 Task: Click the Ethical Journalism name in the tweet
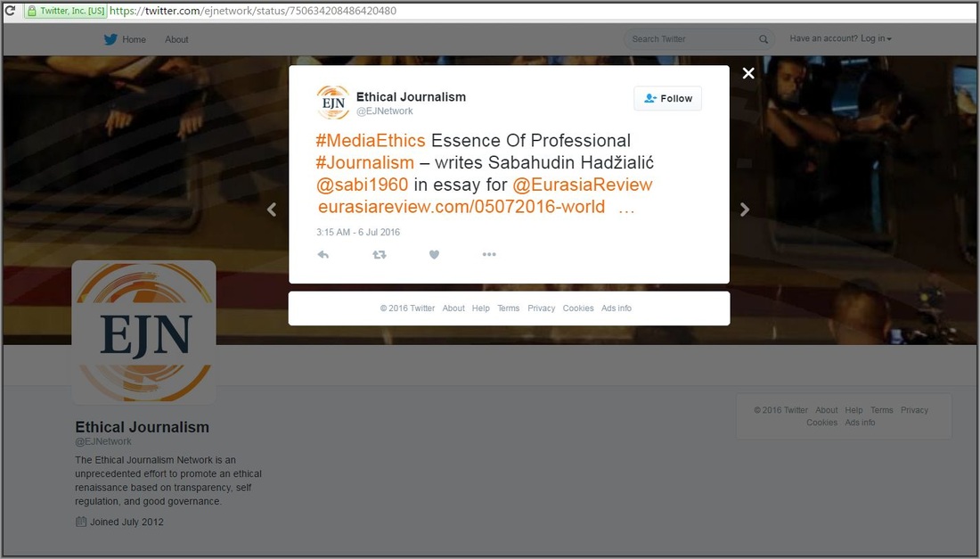pos(412,97)
